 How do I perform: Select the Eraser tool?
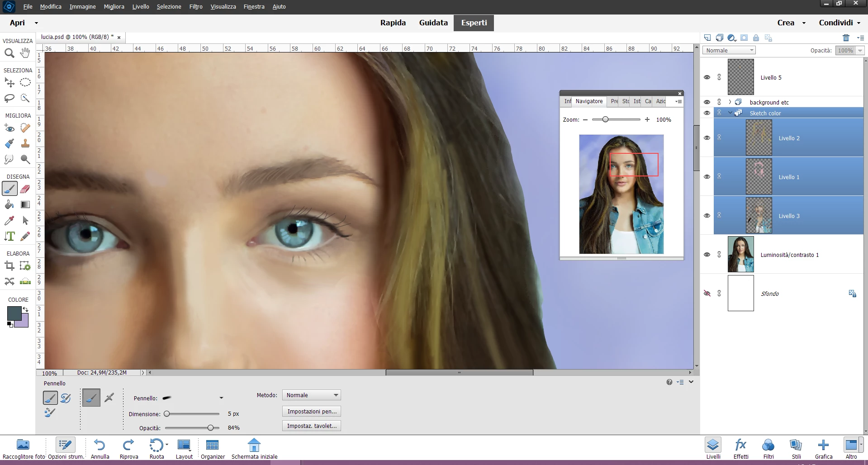coord(25,189)
